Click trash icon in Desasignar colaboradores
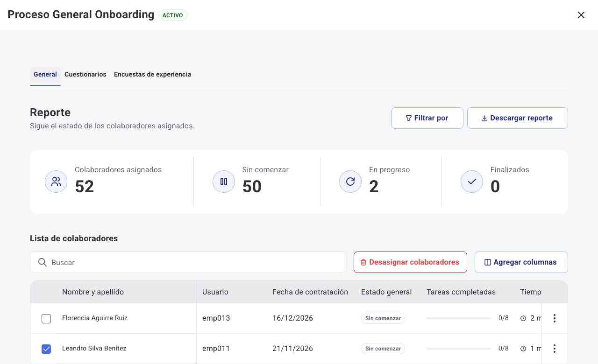Screen dimensions: 598x364 pyautogui.click(x=363, y=262)
